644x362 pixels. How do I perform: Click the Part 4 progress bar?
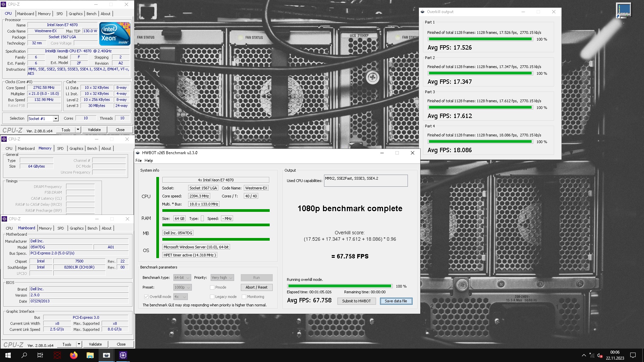pos(480,142)
